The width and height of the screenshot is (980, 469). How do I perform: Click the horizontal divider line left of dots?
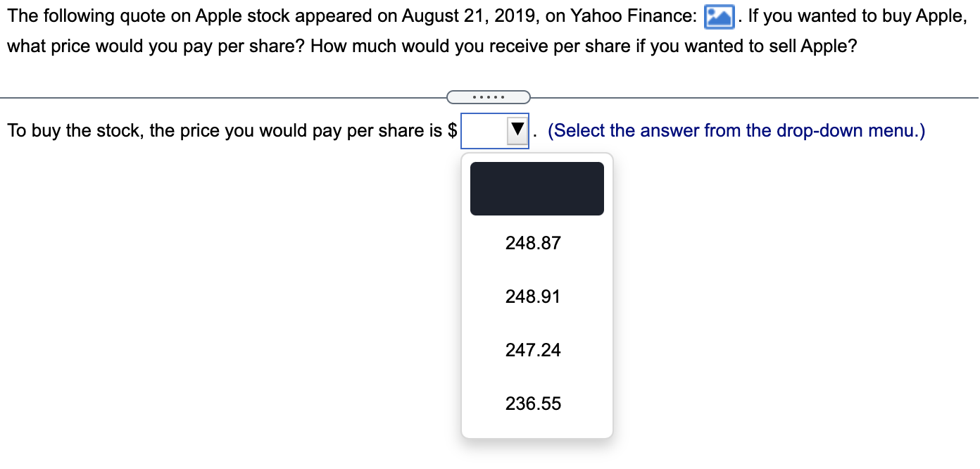pyautogui.click(x=224, y=97)
